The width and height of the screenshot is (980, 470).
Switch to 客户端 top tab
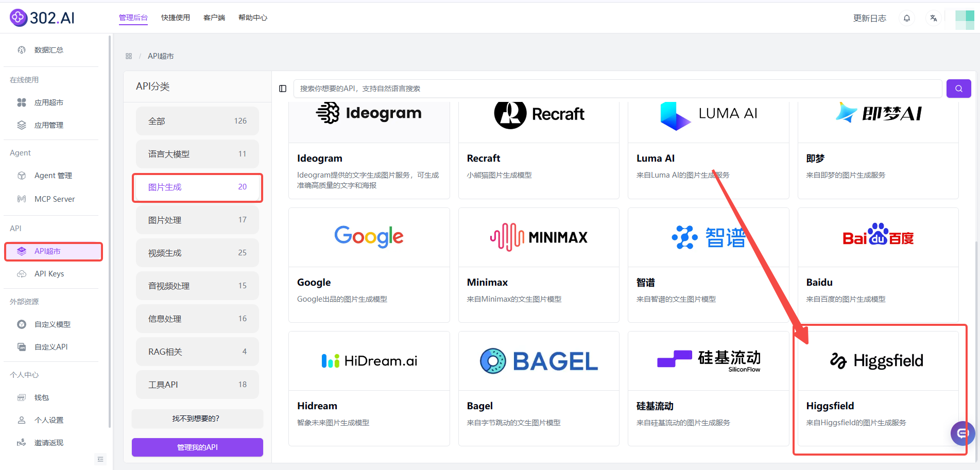(214, 18)
